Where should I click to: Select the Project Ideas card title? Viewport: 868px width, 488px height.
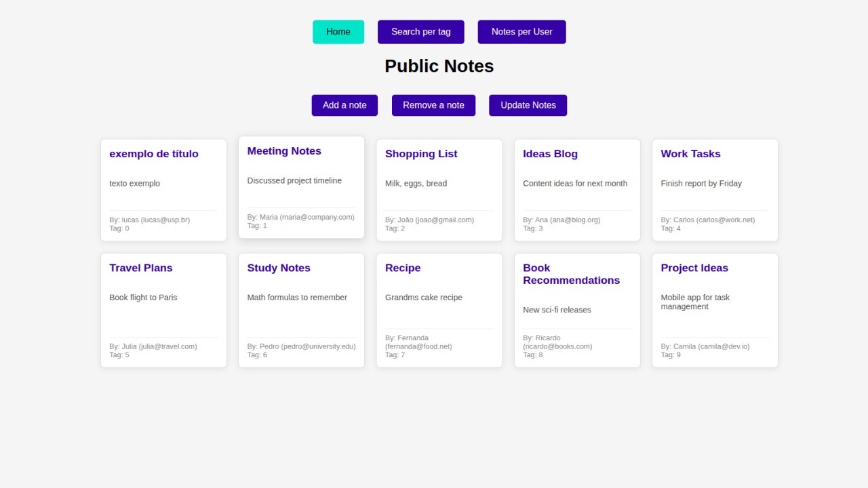pos(694,268)
